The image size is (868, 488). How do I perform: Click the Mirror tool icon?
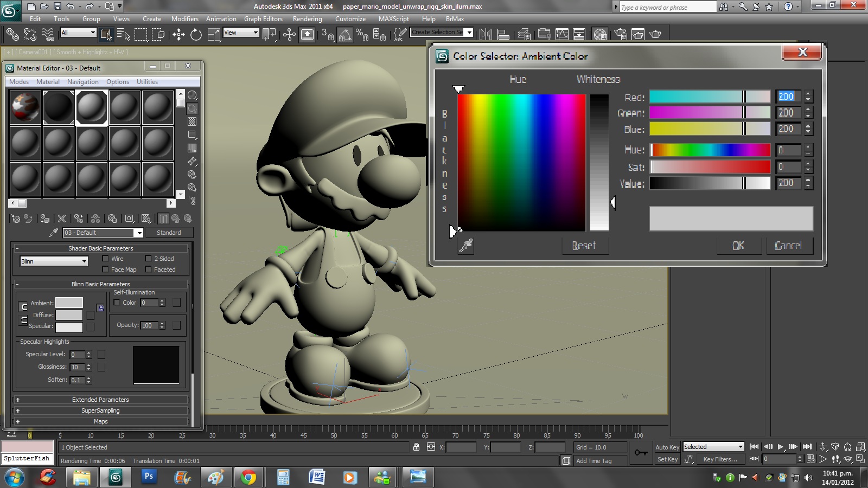[x=486, y=35]
